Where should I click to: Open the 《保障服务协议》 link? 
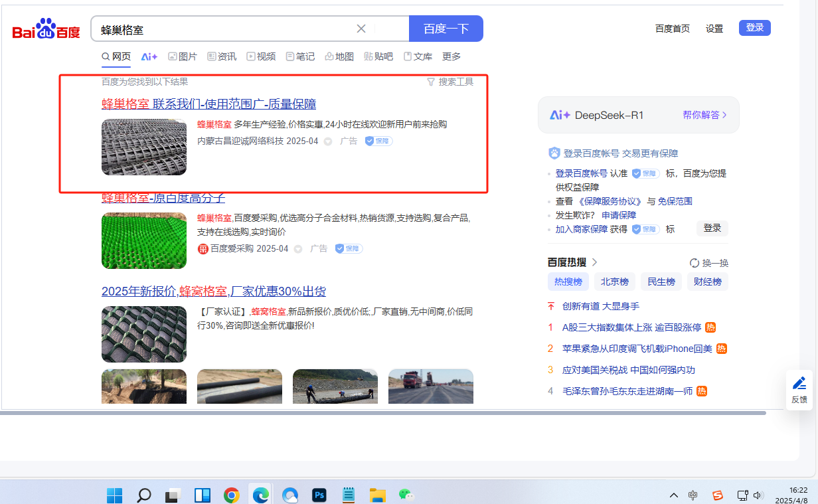tap(610, 201)
